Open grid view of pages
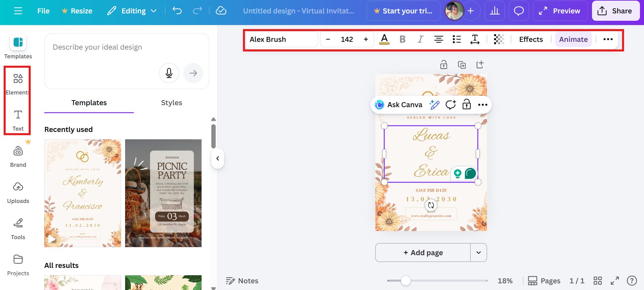Viewport: 644px width, 290px height. click(x=598, y=281)
